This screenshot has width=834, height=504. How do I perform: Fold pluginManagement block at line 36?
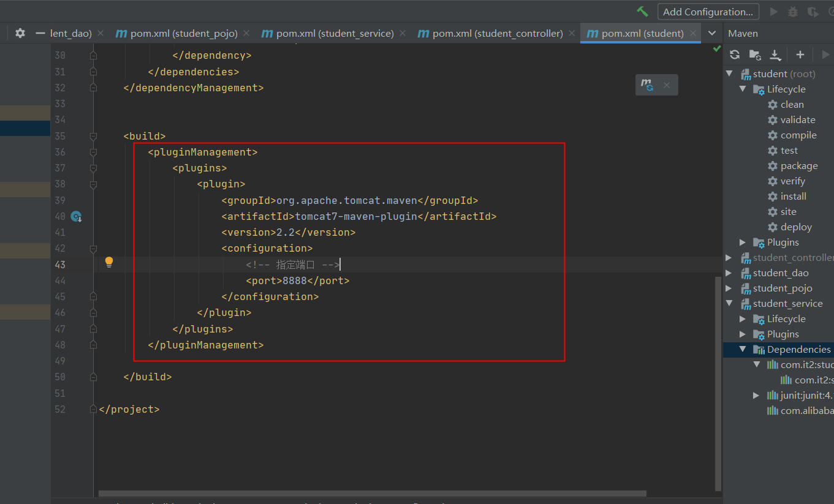click(x=93, y=152)
